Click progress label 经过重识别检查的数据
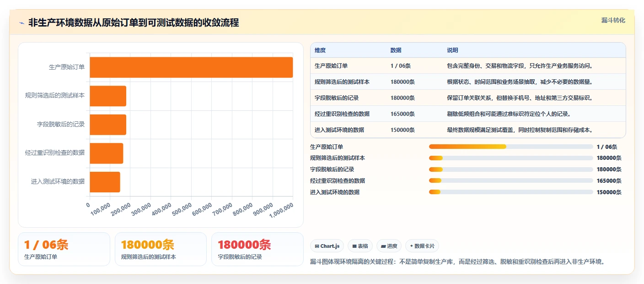Viewport: 644px width, 284px height. pyautogui.click(x=338, y=181)
